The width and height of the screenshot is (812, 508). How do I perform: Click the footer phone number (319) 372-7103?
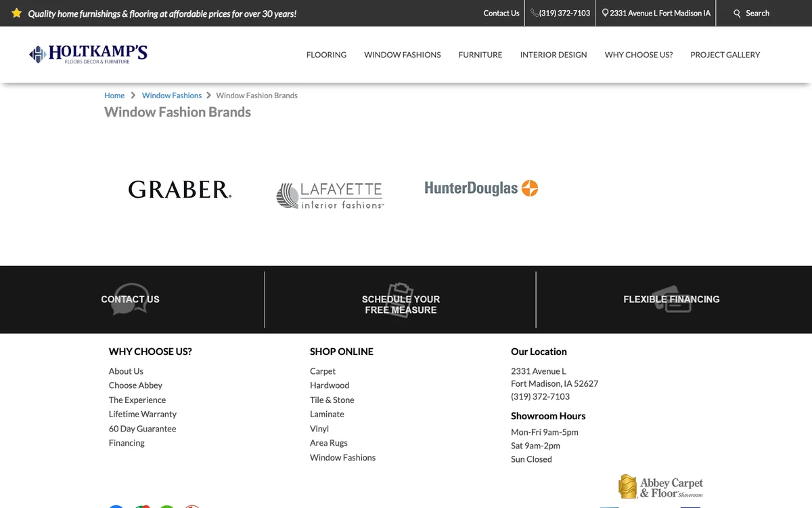540,397
